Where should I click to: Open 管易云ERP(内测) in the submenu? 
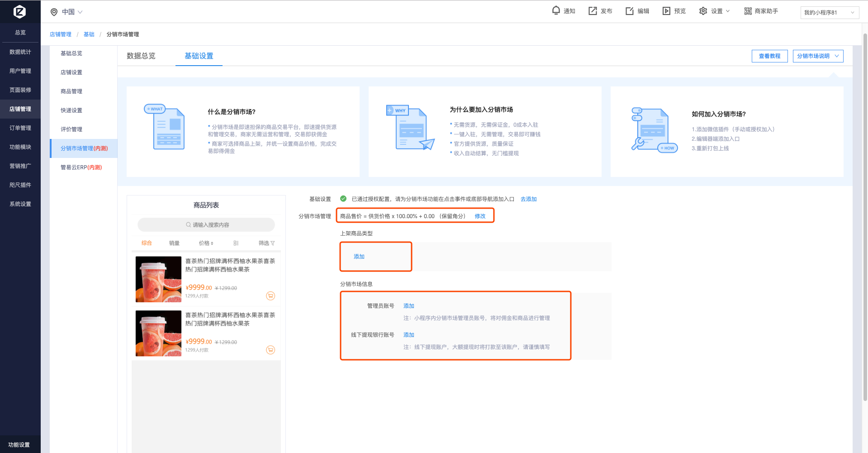81,167
